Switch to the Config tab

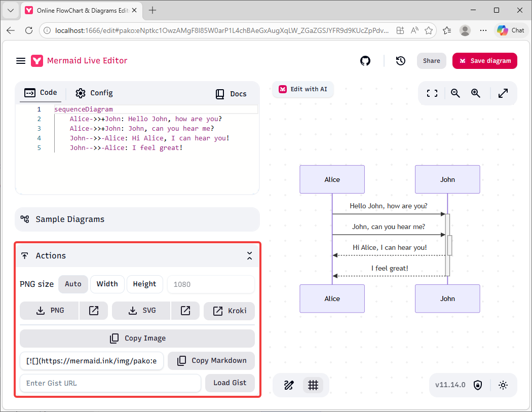tap(94, 93)
